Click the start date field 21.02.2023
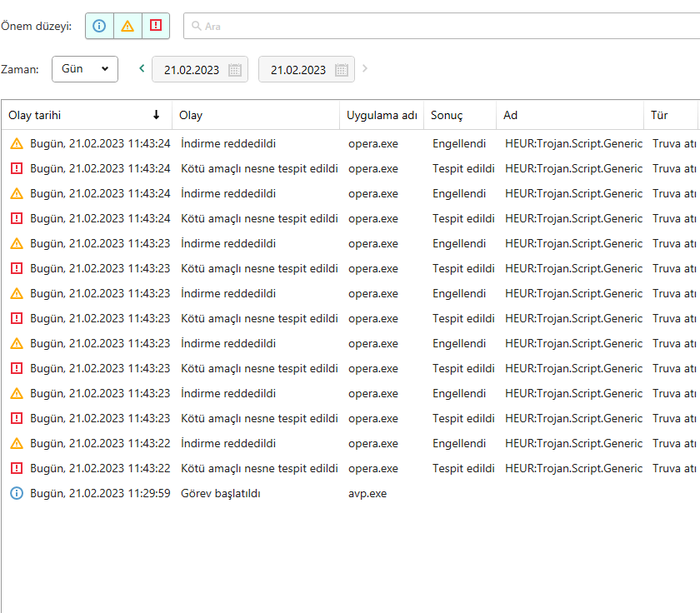Viewport: 700px width, 613px height. (x=199, y=70)
